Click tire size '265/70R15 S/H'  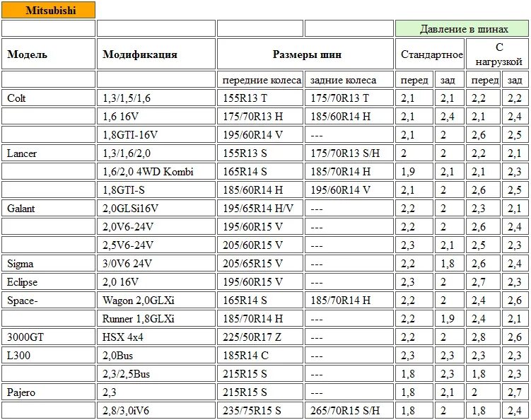pos(349,410)
